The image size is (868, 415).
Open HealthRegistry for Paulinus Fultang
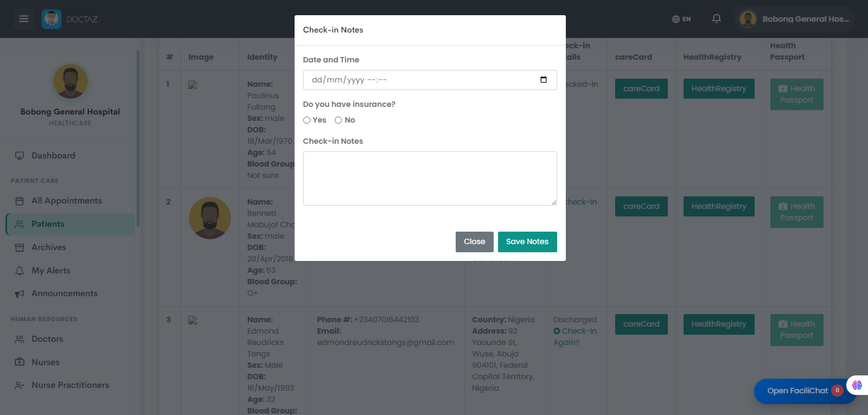tap(719, 89)
